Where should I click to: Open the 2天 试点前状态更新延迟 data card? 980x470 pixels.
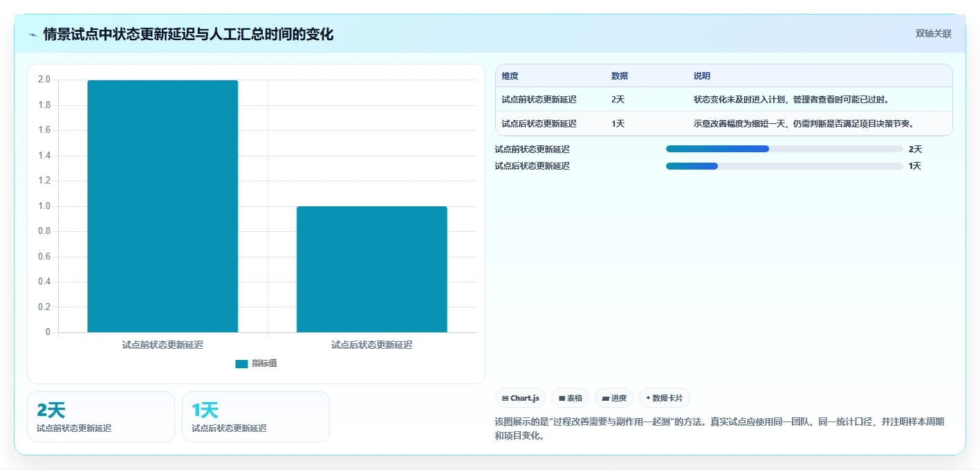pyautogui.click(x=101, y=417)
